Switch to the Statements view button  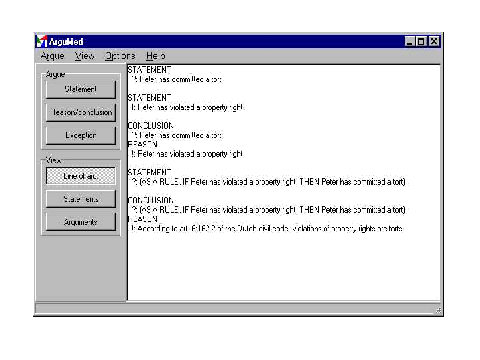pos(81,199)
